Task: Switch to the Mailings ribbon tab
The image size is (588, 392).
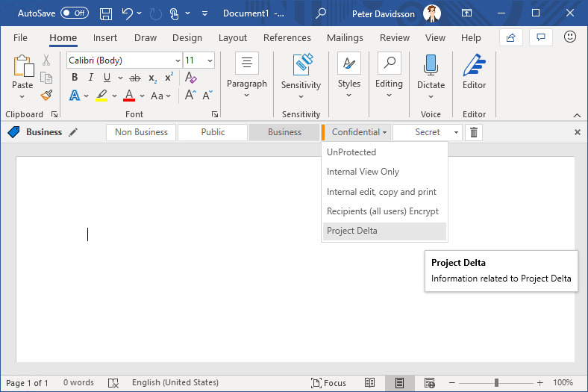Action: click(345, 38)
